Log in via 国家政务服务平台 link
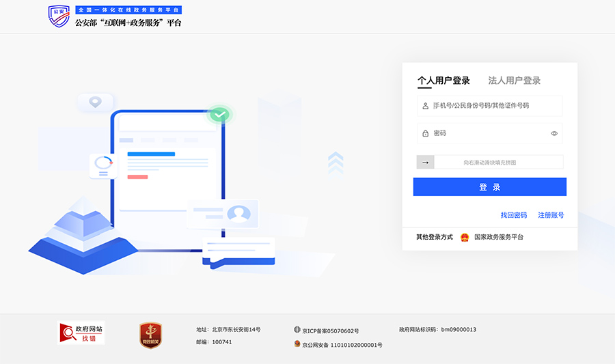 499,237
